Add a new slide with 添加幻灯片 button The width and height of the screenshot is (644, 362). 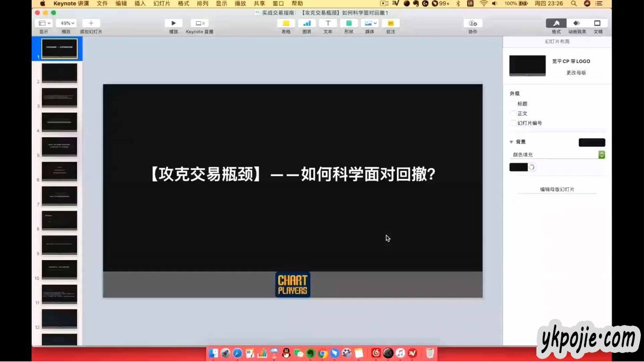(91, 23)
